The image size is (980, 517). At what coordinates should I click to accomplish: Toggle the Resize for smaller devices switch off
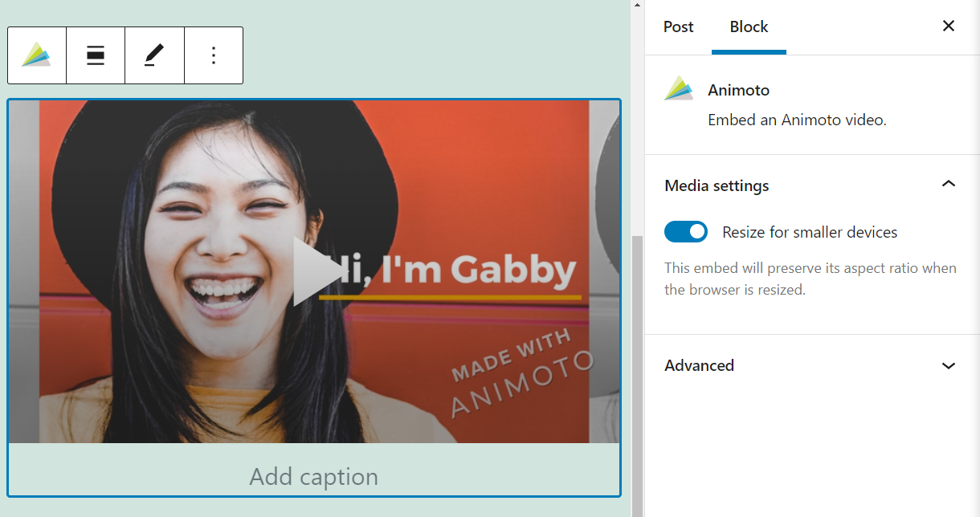coord(686,231)
